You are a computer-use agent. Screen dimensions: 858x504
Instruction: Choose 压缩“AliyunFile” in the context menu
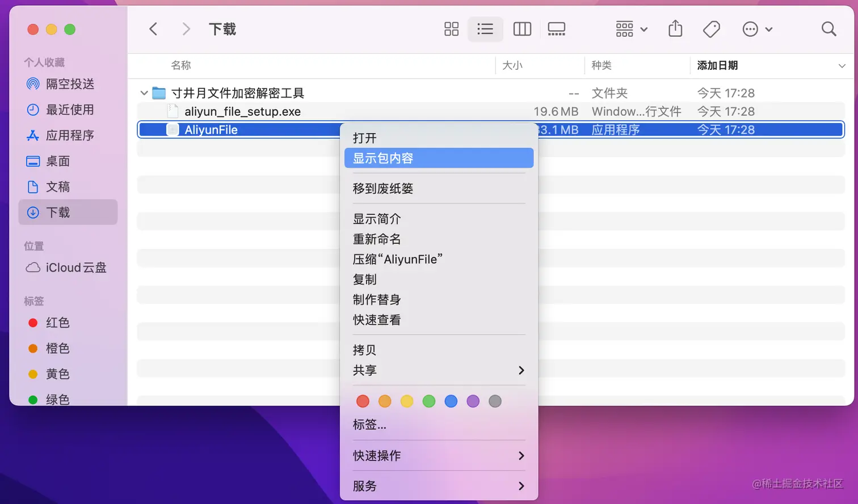[439, 259]
